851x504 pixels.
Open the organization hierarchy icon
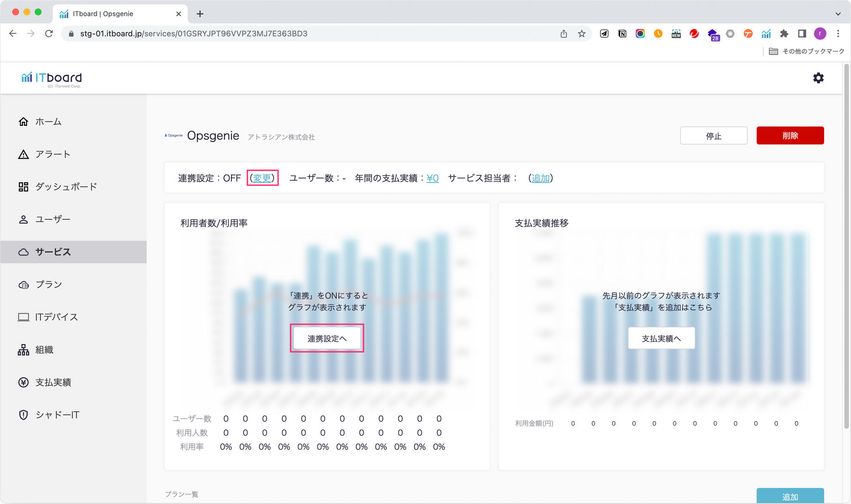pos(23,350)
